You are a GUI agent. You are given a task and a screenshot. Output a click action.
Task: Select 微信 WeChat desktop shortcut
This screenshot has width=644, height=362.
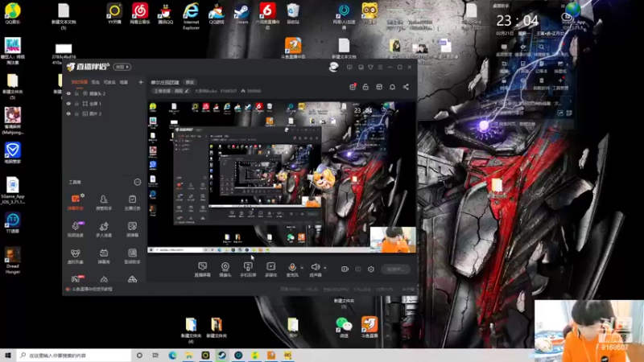(344, 328)
